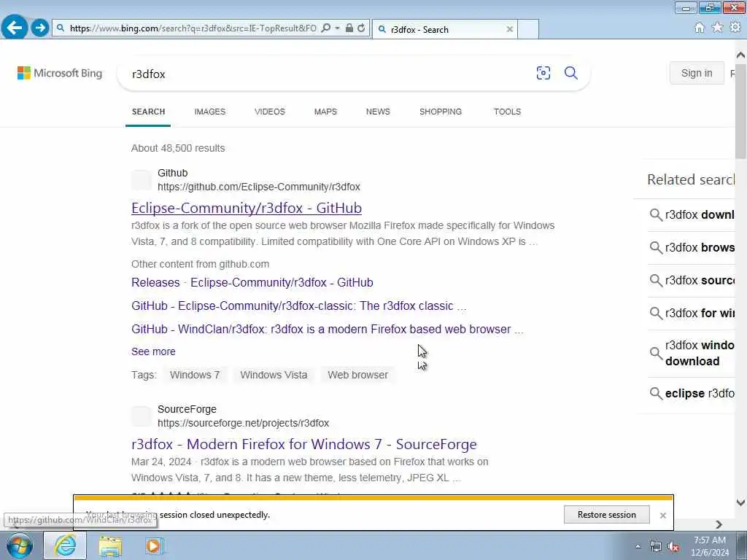
Task: Click the SourceForge result favicon
Action: pos(142,416)
